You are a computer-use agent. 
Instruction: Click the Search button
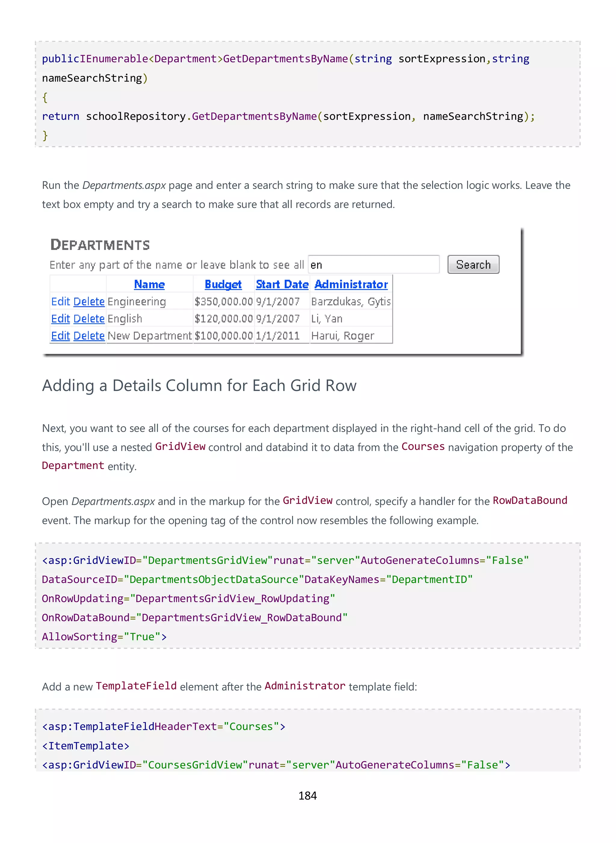point(473,264)
